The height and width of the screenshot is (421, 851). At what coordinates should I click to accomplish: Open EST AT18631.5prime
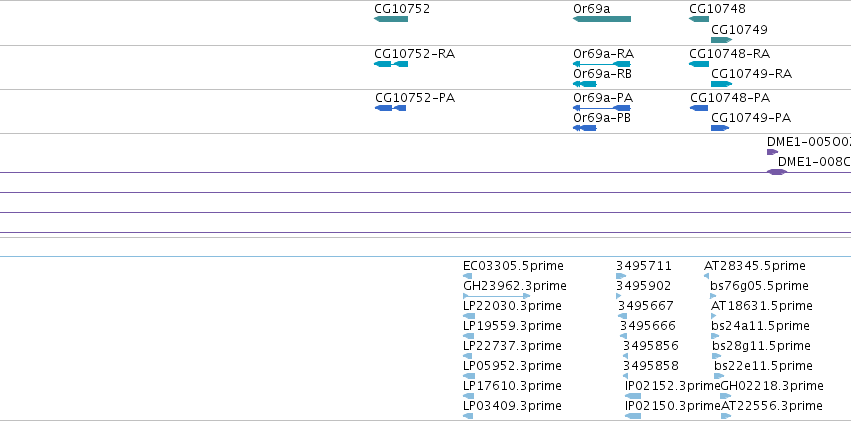pyautogui.click(x=715, y=316)
